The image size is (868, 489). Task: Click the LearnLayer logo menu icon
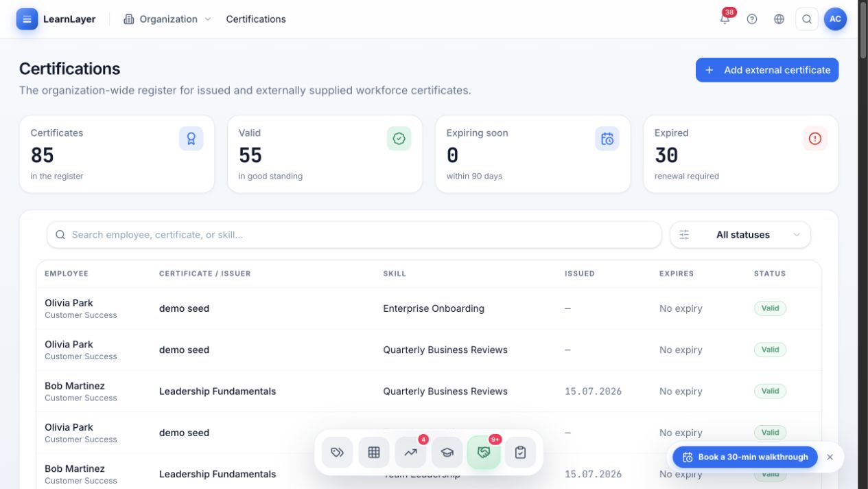click(x=27, y=19)
